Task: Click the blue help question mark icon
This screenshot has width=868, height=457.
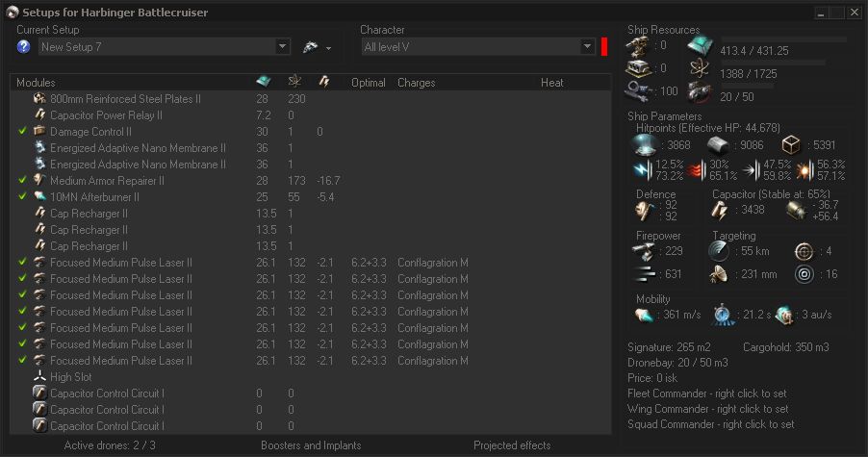Action: [x=23, y=46]
